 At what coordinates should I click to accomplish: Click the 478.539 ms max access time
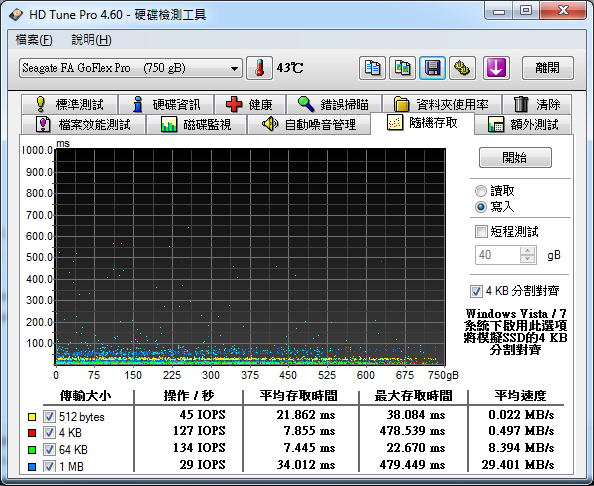click(x=412, y=431)
